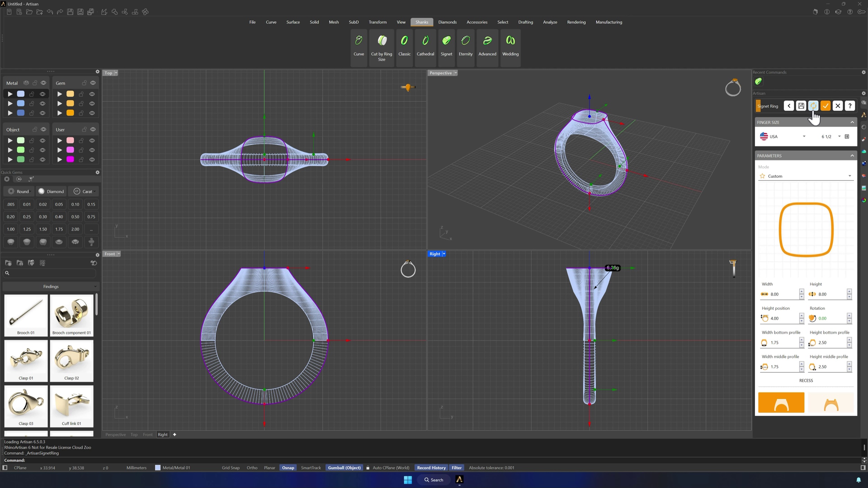
Task: Click the Round gem shape button
Action: pos(19,192)
